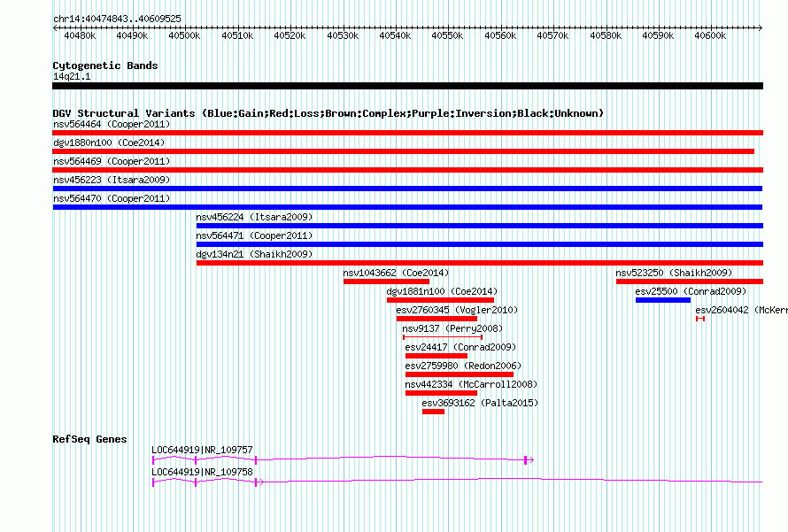Click the LOC644919|NR_109758 gene label

(x=202, y=472)
